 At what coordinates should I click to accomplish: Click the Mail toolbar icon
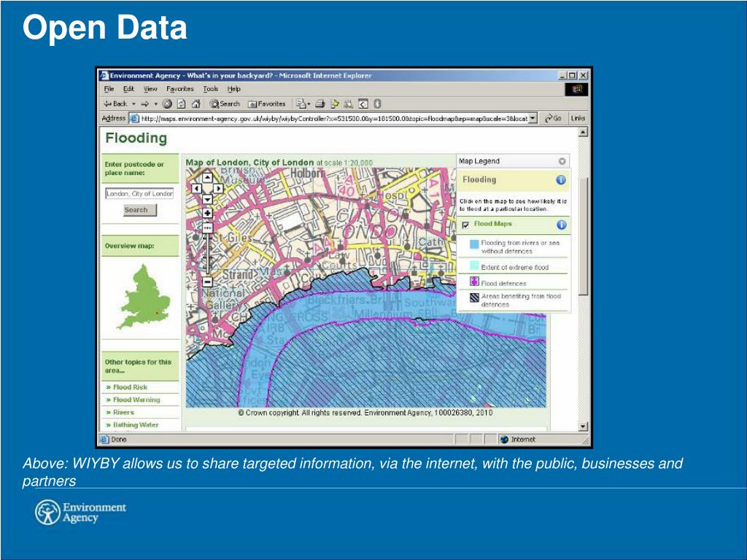[301, 104]
